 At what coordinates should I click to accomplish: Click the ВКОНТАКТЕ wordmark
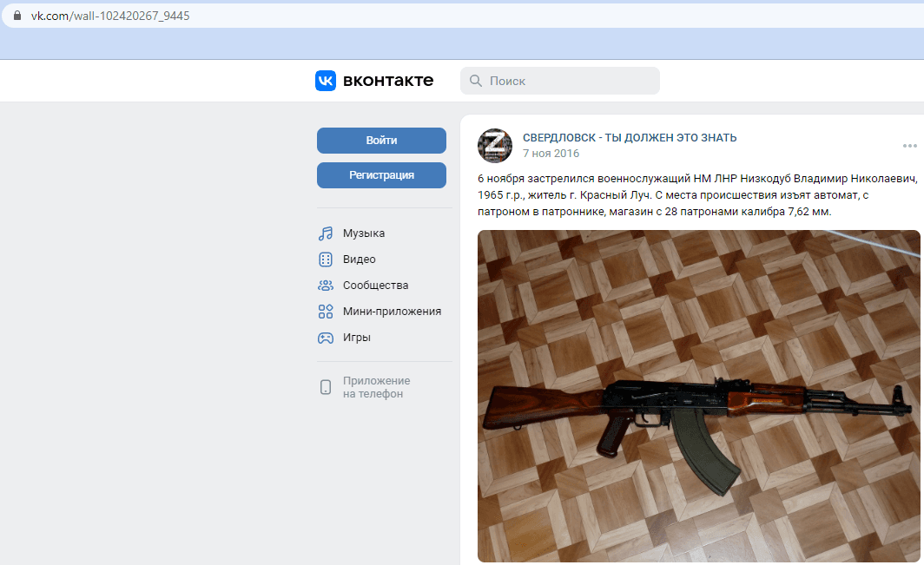[387, 81]
